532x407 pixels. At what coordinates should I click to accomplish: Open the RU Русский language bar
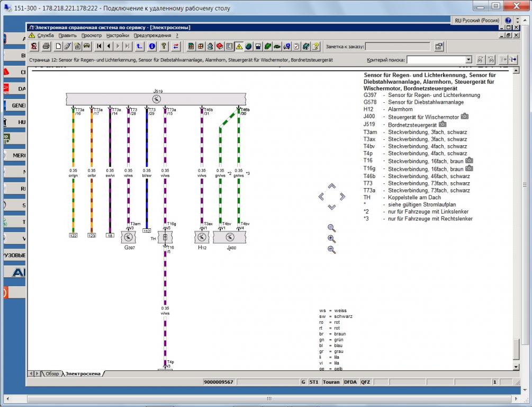tap(477, 20)
